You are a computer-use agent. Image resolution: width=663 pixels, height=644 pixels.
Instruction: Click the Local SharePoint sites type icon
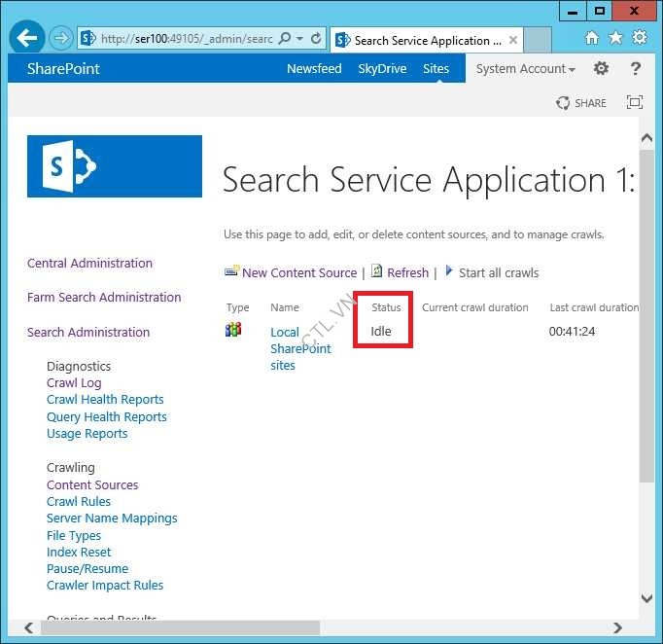[x=233, y=330]
